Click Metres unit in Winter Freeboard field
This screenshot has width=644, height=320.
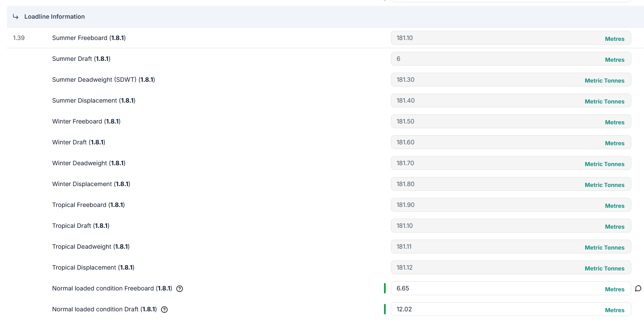614,122
